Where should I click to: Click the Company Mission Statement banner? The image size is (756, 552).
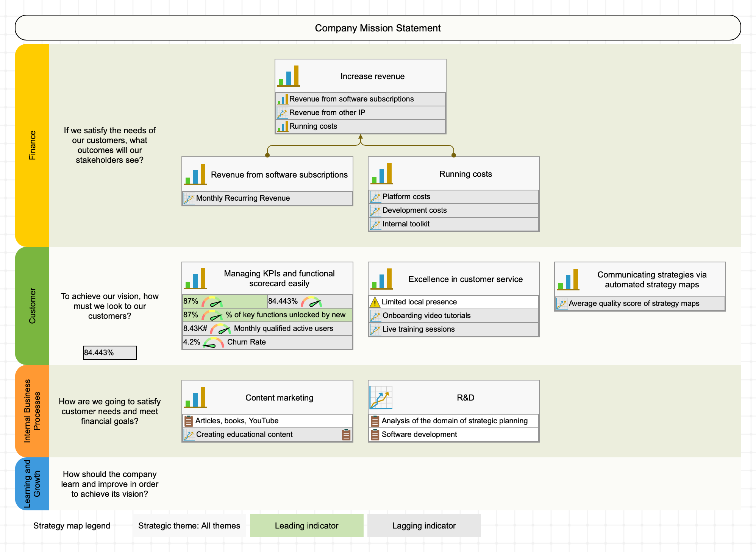(x=378, y=28)
